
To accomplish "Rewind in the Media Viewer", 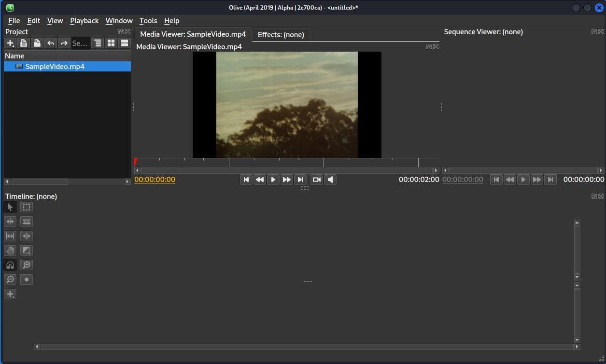I will (x=260, y=180).
